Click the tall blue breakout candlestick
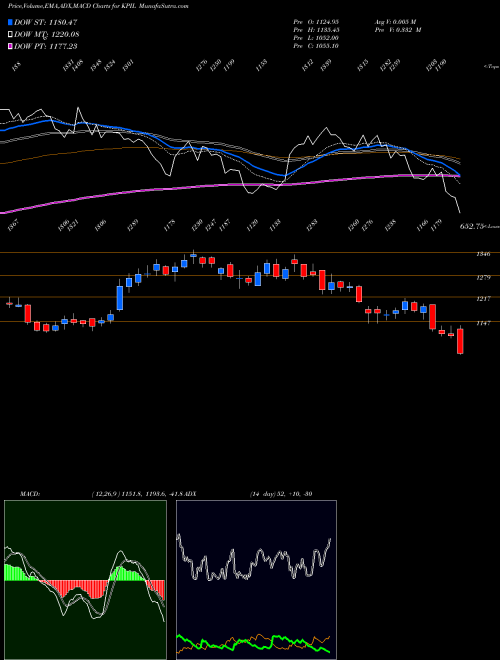Screen dimensions: 500x660 tap(120, 298)
